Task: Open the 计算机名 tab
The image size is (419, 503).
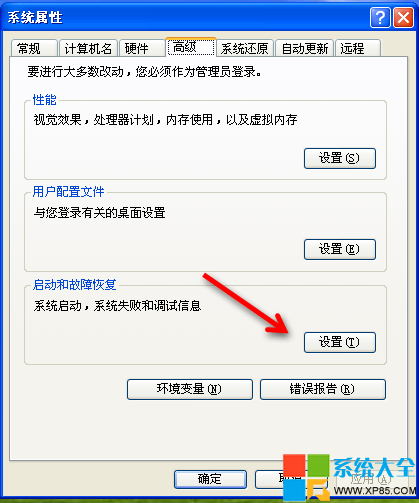Action: pos(88,48)
